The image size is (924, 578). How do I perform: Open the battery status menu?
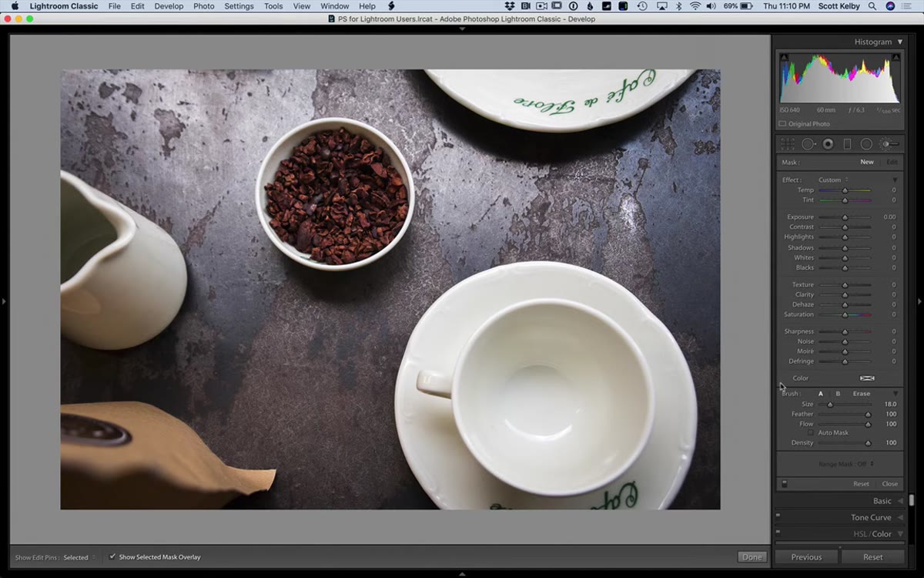click(x=748, y=6)
